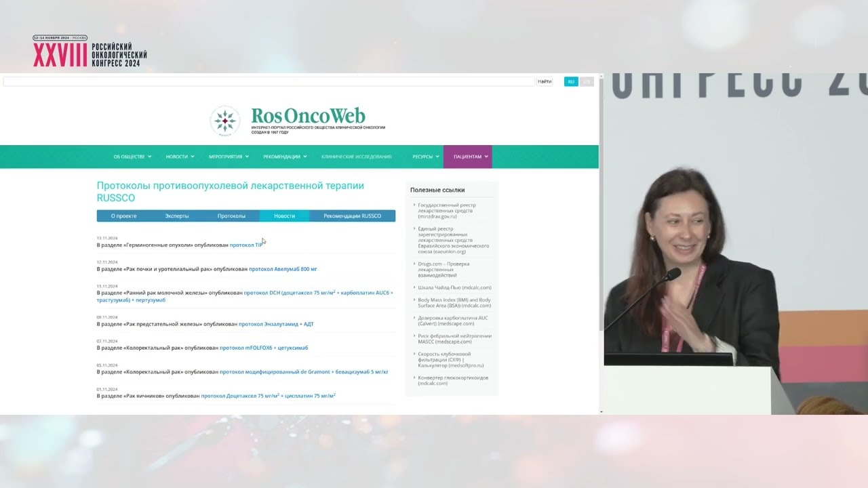
Task: Switch site language to EN
Action: pyautogui.click(x=587, y=81)
